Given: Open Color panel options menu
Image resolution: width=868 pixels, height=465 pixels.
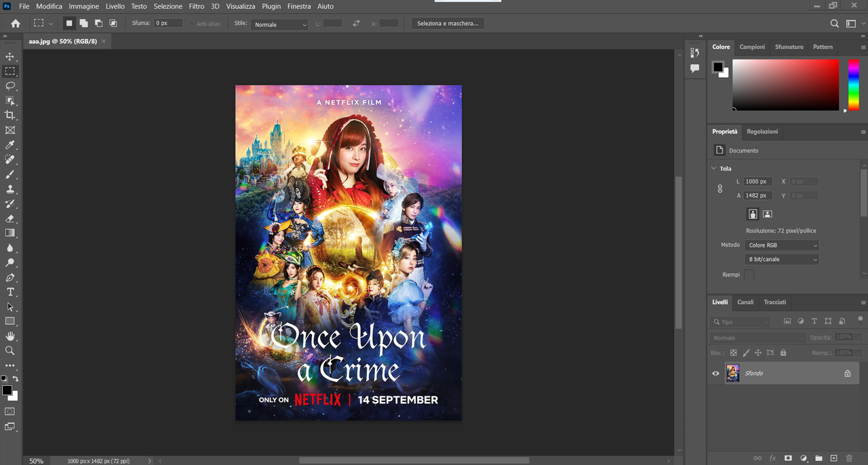Looking at the screenshot, I should tap(863, 47).
